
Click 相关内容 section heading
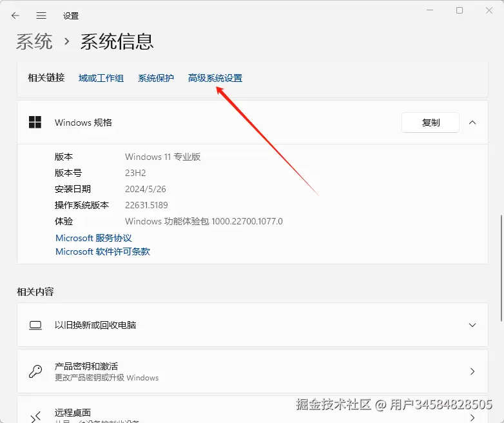click(35, 291)
